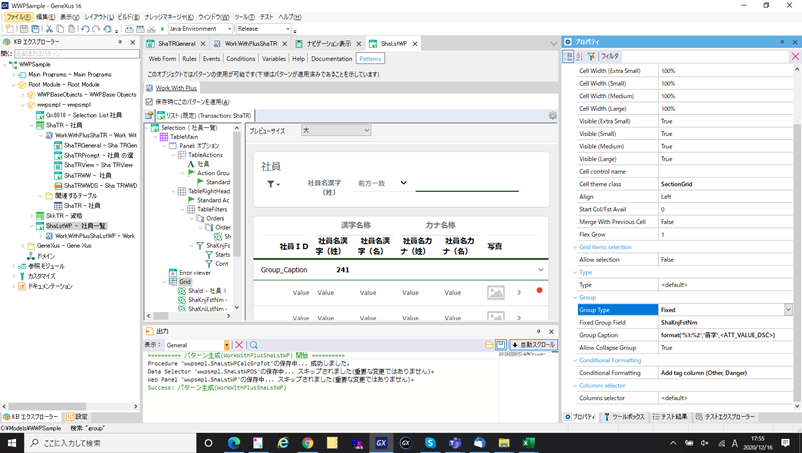The width and height of the screenshot is (802, 453).
Task: Select ShaLstWP - 社員一覧 tree item
Action: [76, 226]
